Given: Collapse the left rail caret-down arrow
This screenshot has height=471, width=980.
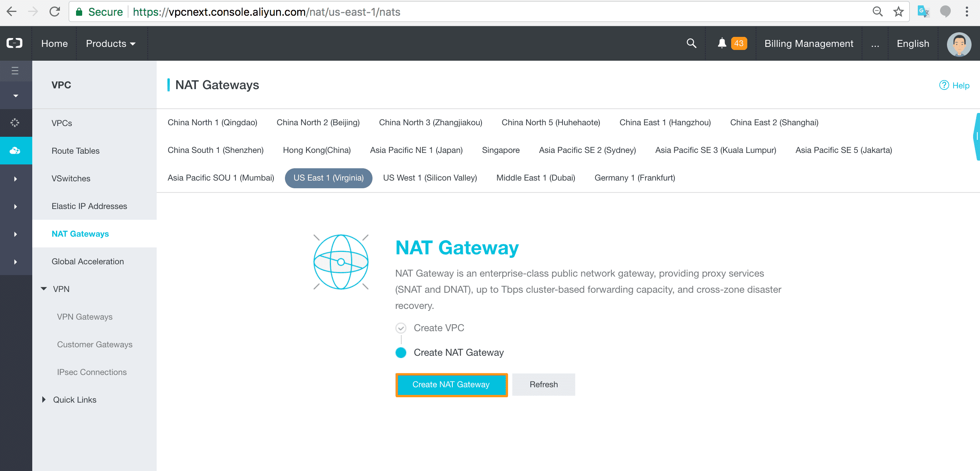Looking at the screenshot, I should pos(15,96).
